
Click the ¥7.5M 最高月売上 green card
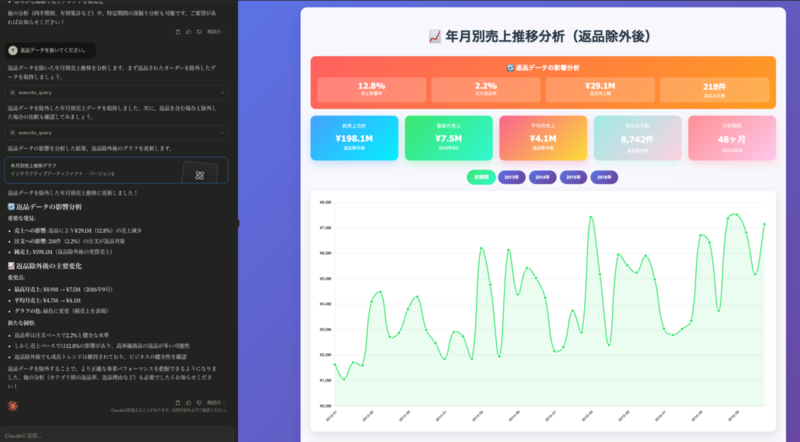[x=448, y=138]
